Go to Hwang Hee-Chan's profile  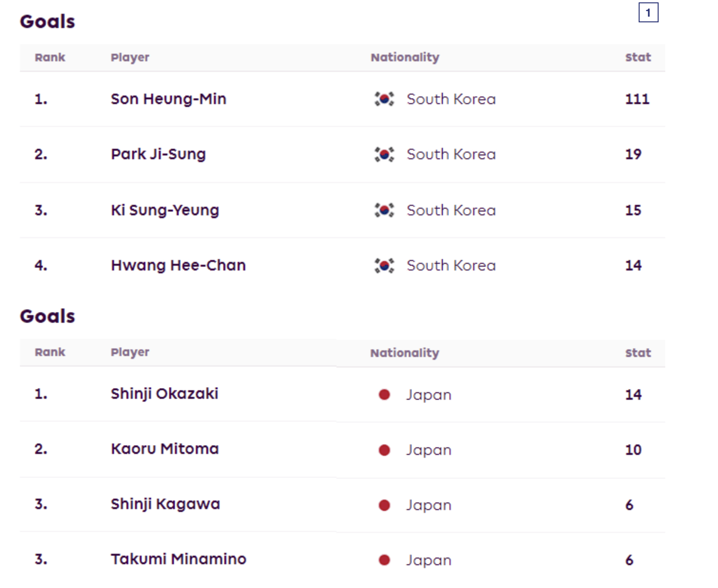178,265
